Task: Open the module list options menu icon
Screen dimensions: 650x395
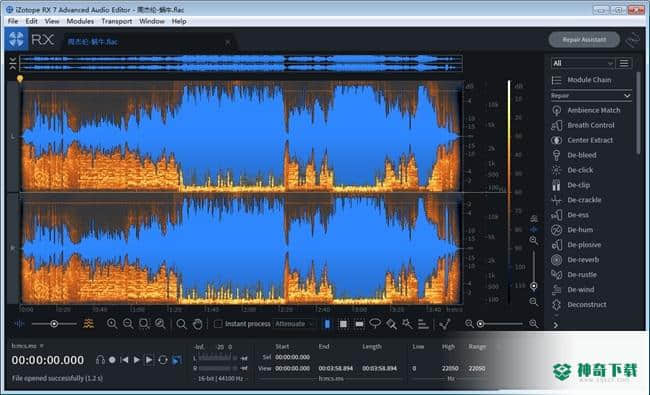Action: point(624,63)
